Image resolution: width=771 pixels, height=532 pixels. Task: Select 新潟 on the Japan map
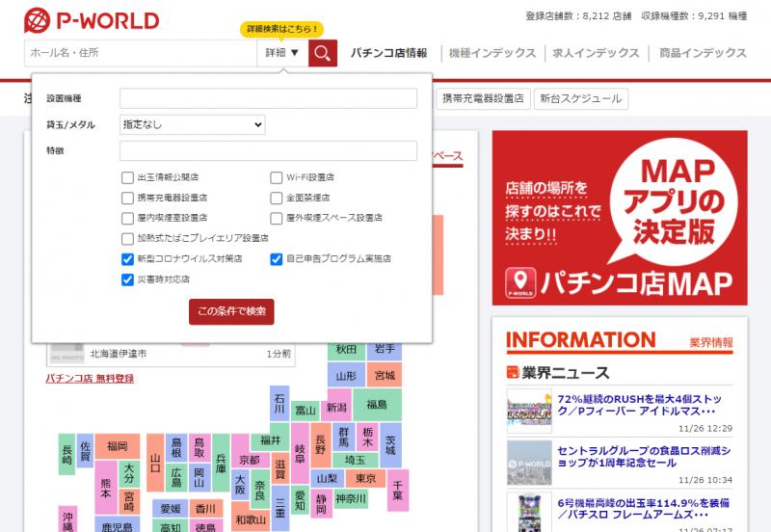tap(335, 408)
